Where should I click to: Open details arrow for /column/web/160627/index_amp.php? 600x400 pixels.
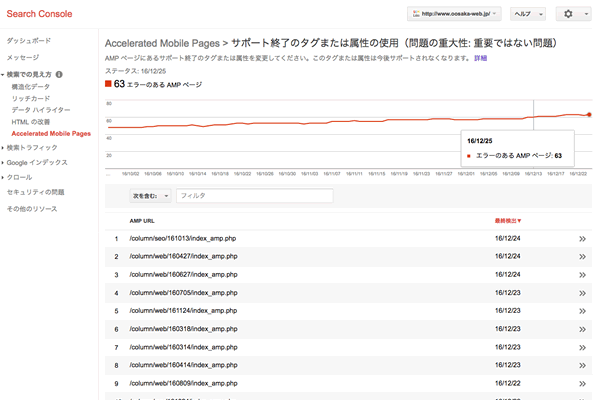click(582, 275)
